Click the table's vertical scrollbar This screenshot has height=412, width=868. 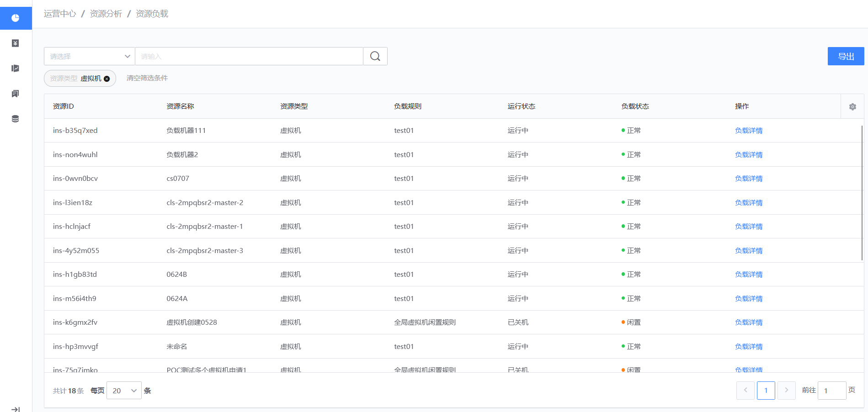[x=862, y=192]
